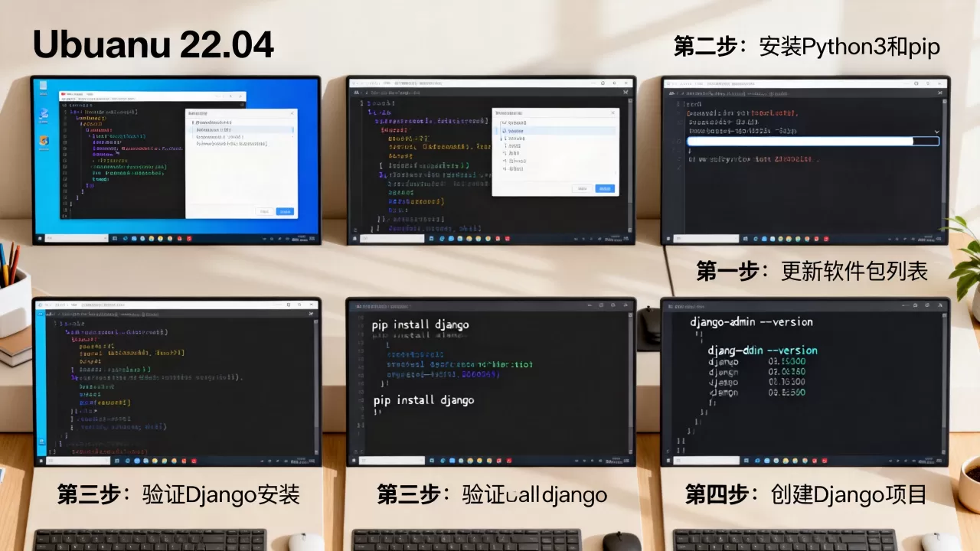Click the caption '第一步:更新软件包列表'
The width and height of the screenshot is (980, 551).
click(812, 271)
